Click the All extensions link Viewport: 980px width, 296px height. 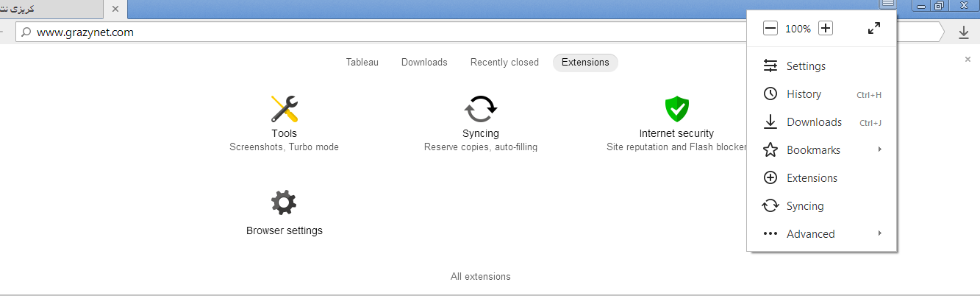click(x=481, y=277)
